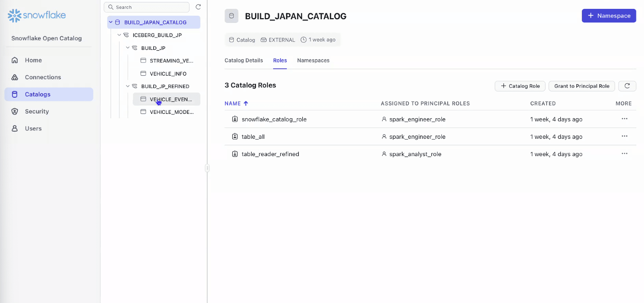Click the BUILD_JP_REFINED namespace icon
644x303 pixels.
point(135,86)
